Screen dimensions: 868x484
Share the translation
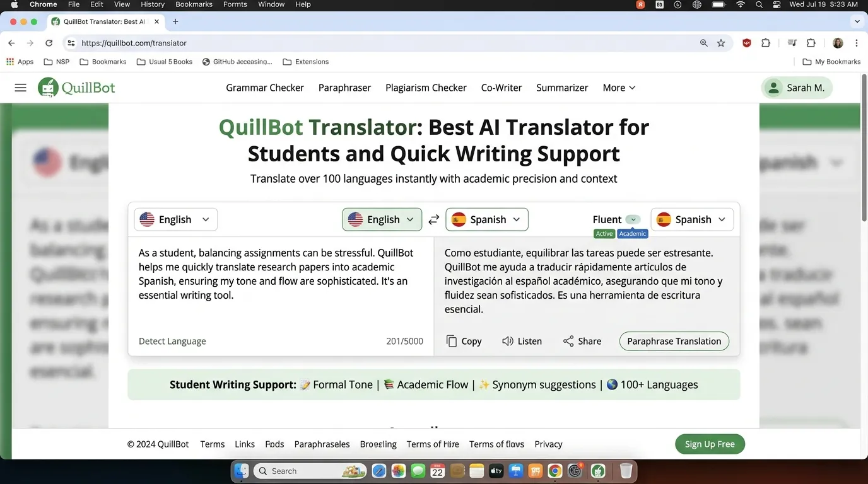pyautogui.click(x=582, y=341)
